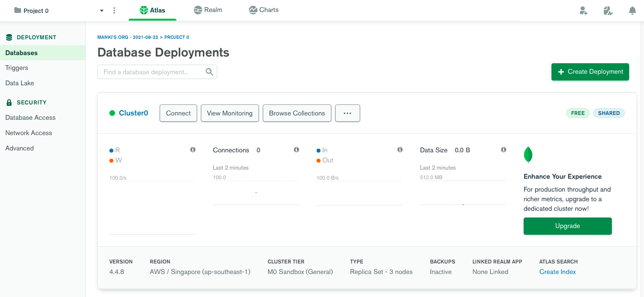Click the MongoDB leaf icon
Image resolution: width=644 pixels, height=297 pixels.
(x=528, y=155)
